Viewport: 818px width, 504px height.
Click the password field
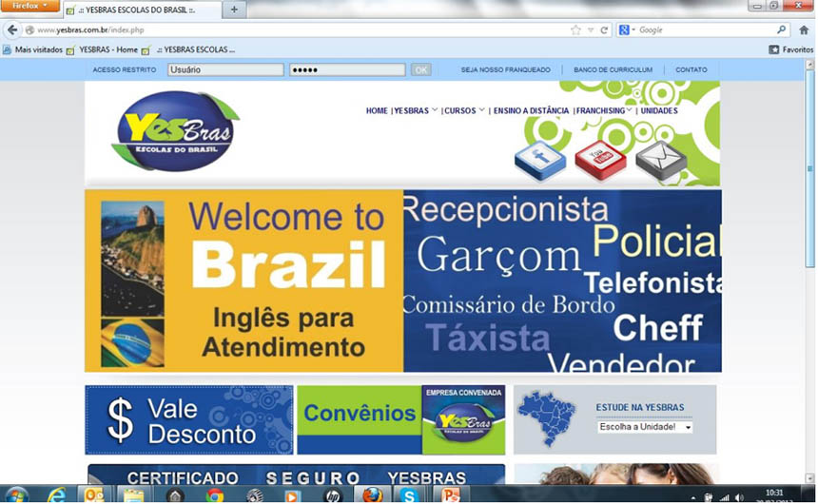(x=347, y=69)
